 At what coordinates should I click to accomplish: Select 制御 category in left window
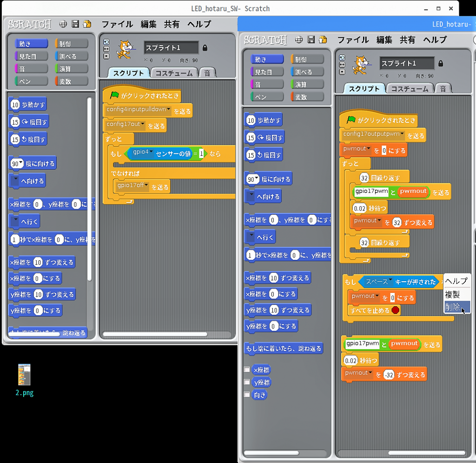[x=71, y=44]
